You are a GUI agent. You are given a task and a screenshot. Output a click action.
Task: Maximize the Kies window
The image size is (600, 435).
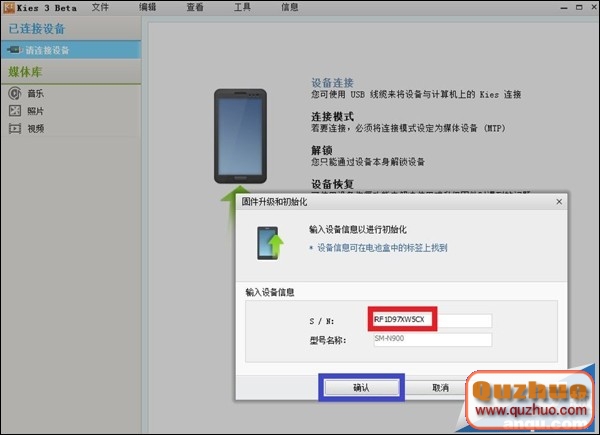pyautogui.click(x=579, y=7)
